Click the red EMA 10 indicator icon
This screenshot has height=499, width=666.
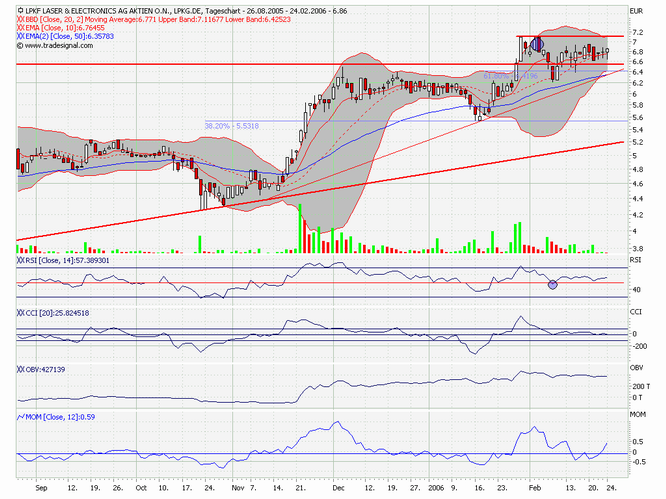pos(20,28)
